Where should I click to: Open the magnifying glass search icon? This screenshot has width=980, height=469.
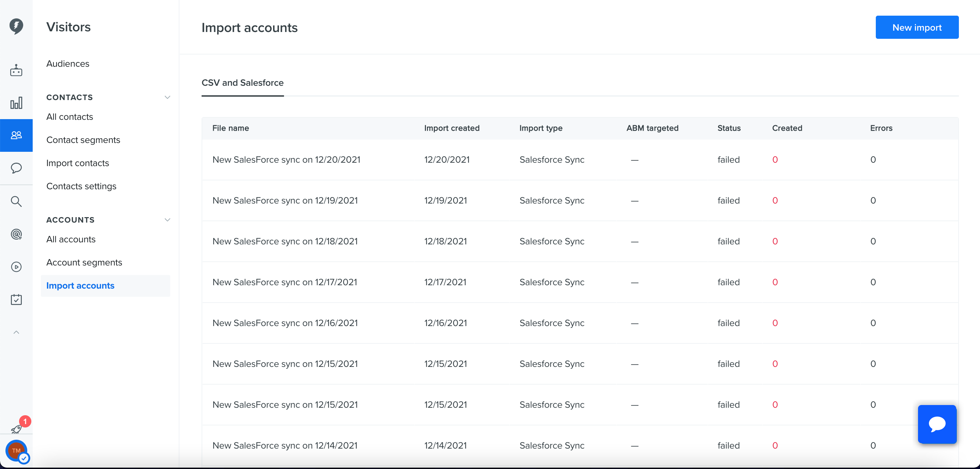pyautogui.click(x=16, y=201)
